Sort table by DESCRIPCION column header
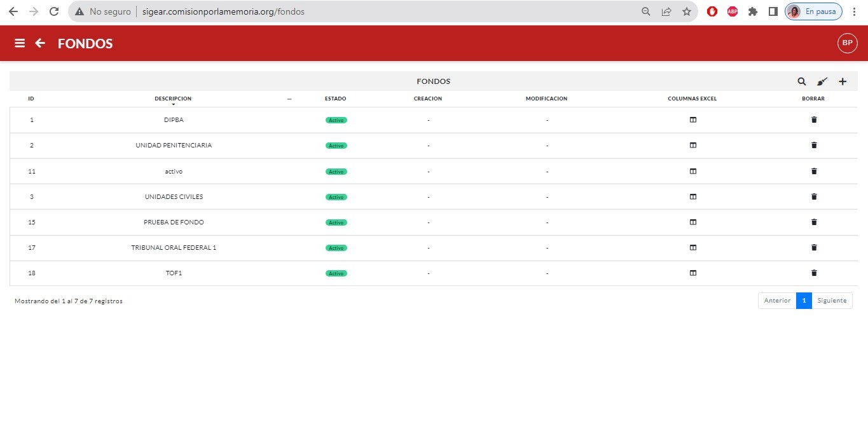 173,99
